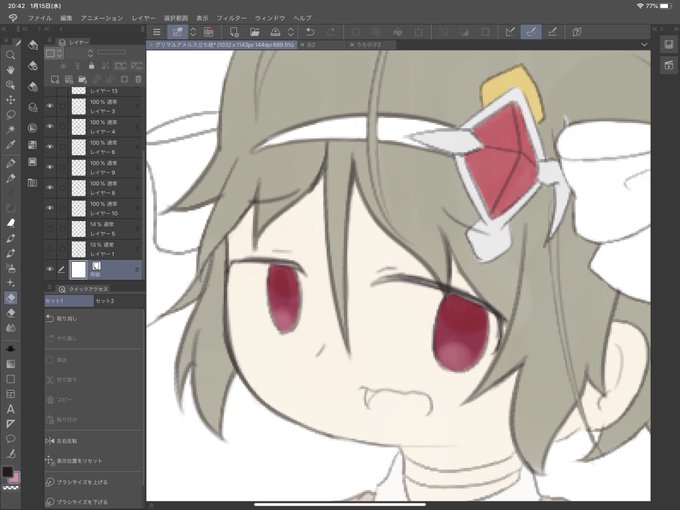Select the Figure rectangle tool

[10, 379]
